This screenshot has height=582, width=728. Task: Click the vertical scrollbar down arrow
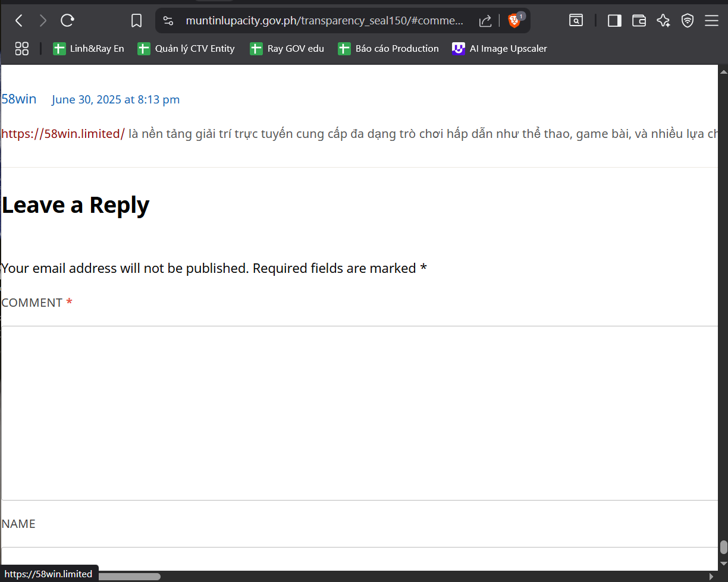(723, 564)
